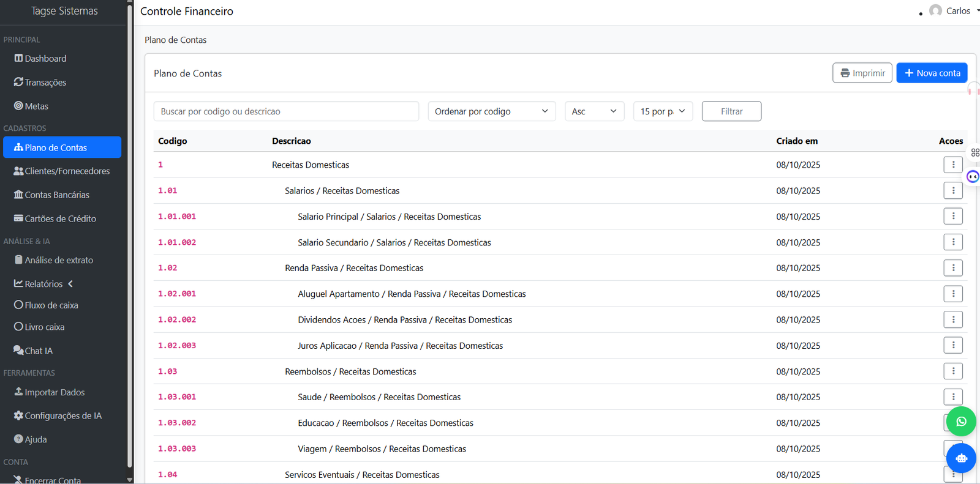Click the Imprimir button

(x=862, y=73)
